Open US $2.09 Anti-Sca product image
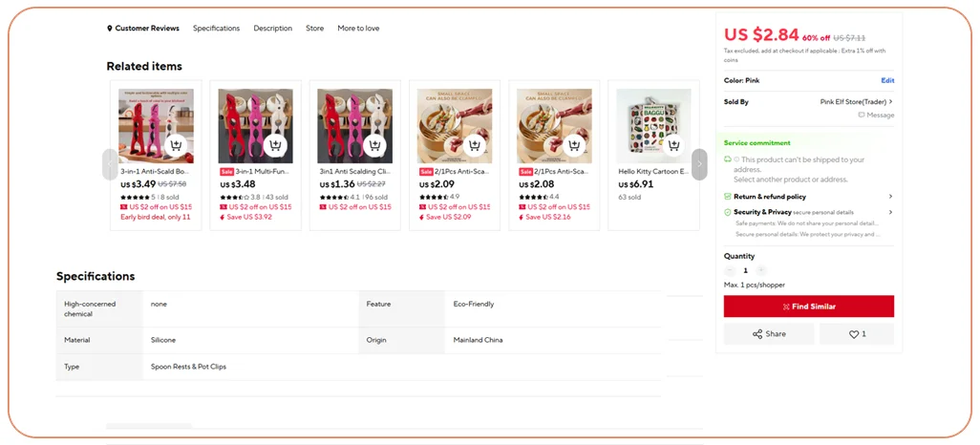This screenshot has height=445, width=980. tap(455, 126)
